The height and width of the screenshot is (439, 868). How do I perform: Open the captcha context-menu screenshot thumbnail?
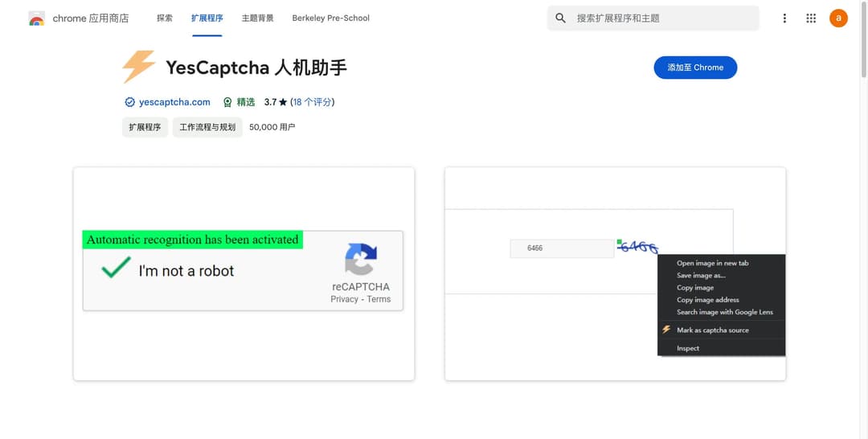click(x=615, y=273)
